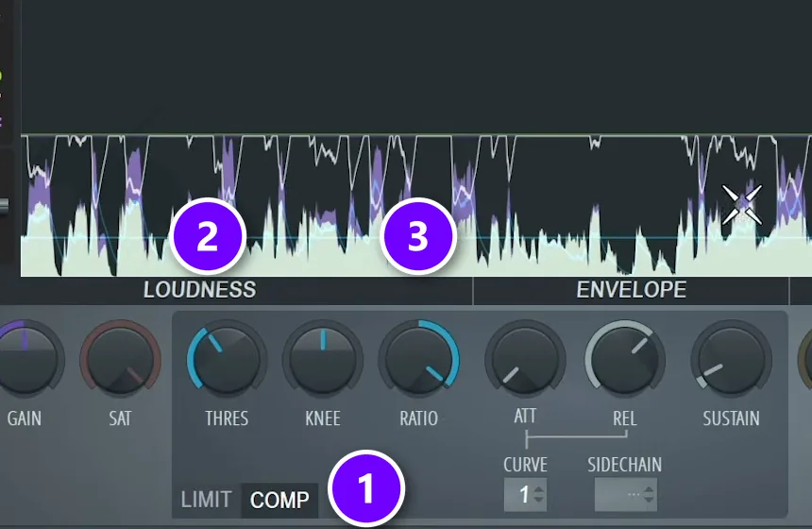The width and height of the screenshot is (812, 529).
Task: Click the waveform analysis display
Action: (416, 205)
